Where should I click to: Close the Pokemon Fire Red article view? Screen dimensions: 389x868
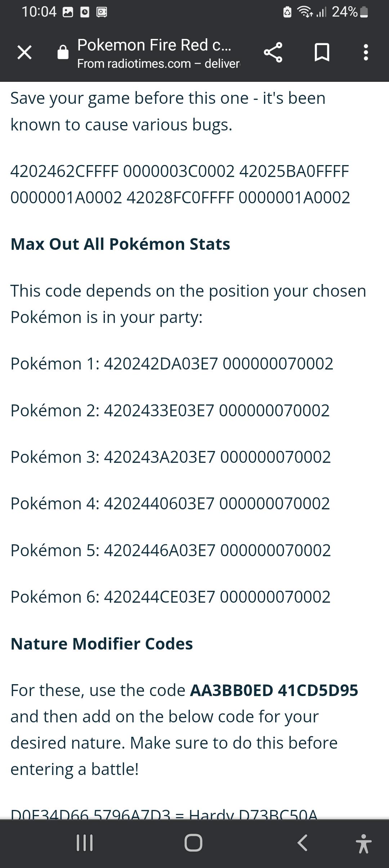click(x=24, y=53)
